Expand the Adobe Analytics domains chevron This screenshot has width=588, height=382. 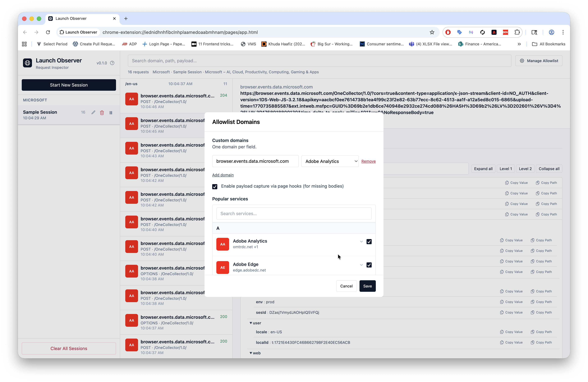[361, 241]
